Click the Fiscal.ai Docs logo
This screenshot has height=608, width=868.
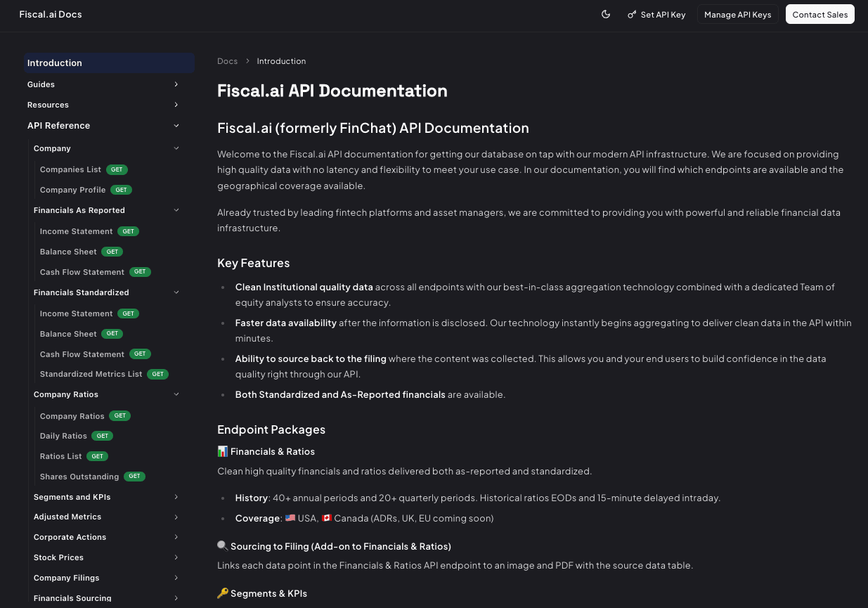[x=50, y=13]
